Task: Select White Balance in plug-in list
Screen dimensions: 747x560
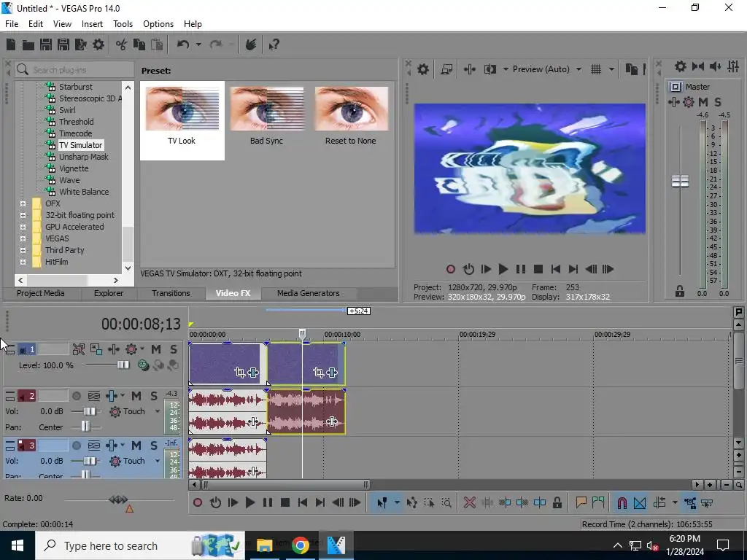Action: coord(84,192)
